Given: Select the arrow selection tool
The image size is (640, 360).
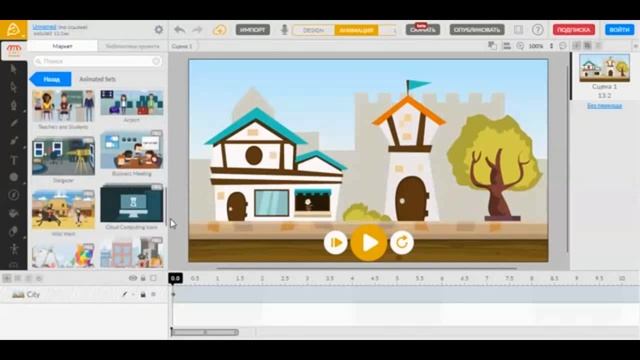Looking at the screenshot, I should point(13,69).
